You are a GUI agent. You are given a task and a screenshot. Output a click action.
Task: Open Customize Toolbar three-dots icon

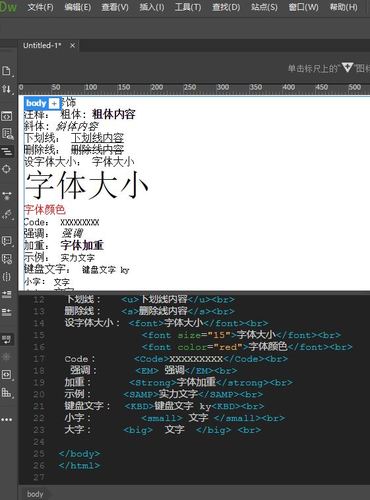tap(6, 420)
